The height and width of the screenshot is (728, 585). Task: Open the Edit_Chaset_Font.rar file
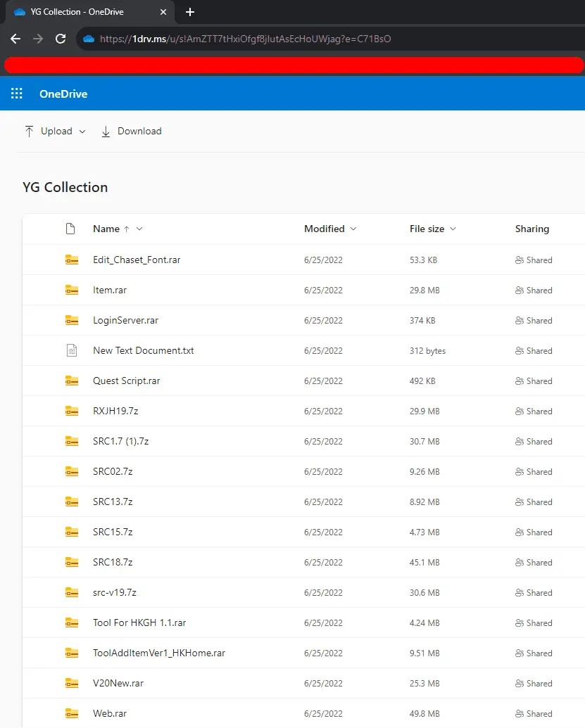[x=137, y=260]
